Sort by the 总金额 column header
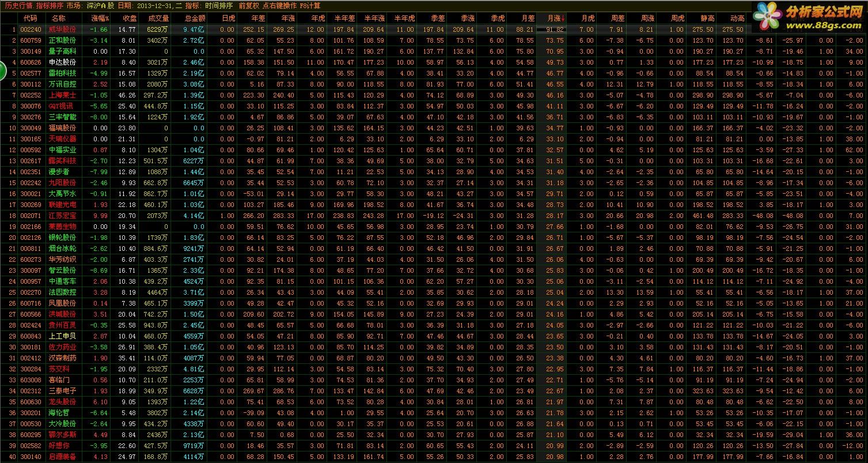The width and height of the screenshot is (868, 463). [x=194, y=18]
